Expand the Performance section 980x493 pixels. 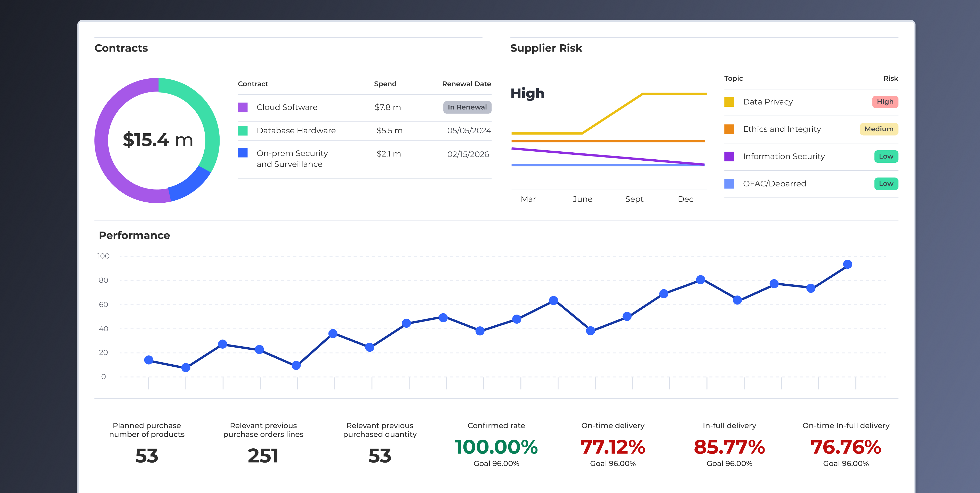tap(134, 235)
